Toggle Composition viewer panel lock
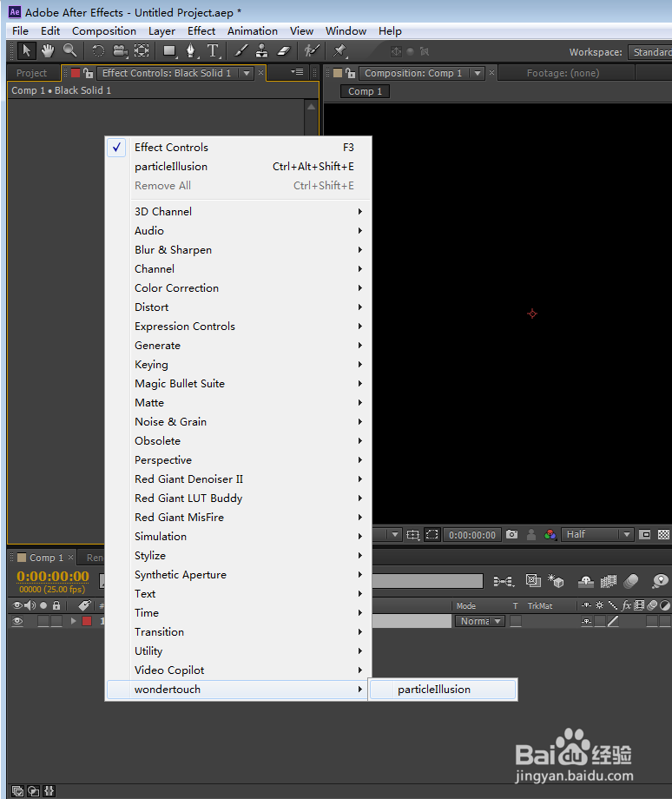Image resolution: width=672 pixels, height=799 pixels. click(350, 73)
